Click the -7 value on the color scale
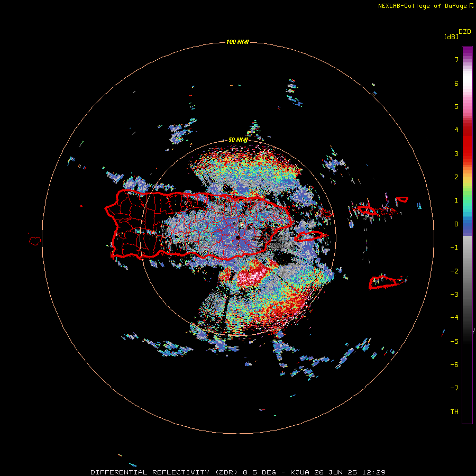This screenshot has height=476, width=476. (x=454, y=388)
